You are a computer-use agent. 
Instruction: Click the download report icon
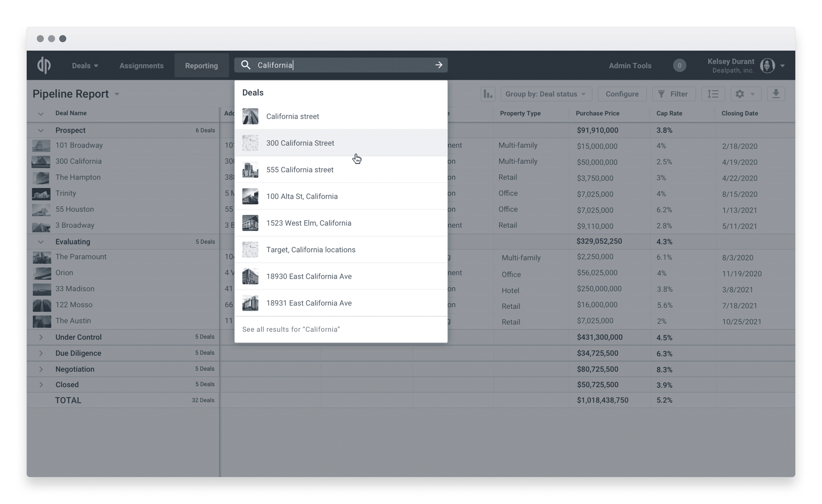click(776, 94)
